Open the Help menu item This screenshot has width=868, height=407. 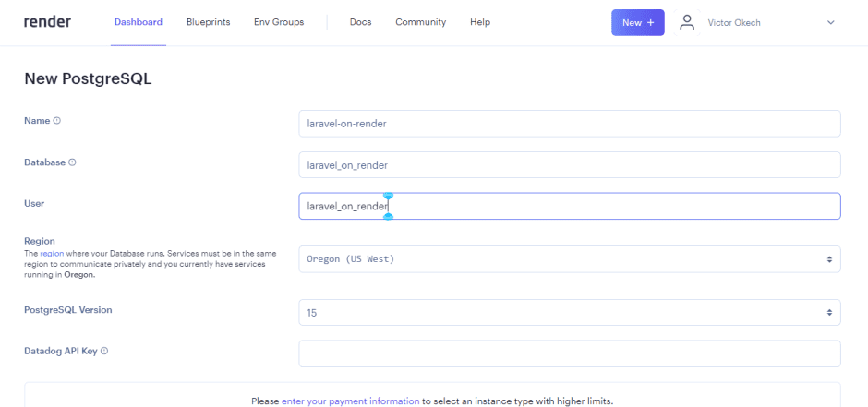click(x=480, y=22)
